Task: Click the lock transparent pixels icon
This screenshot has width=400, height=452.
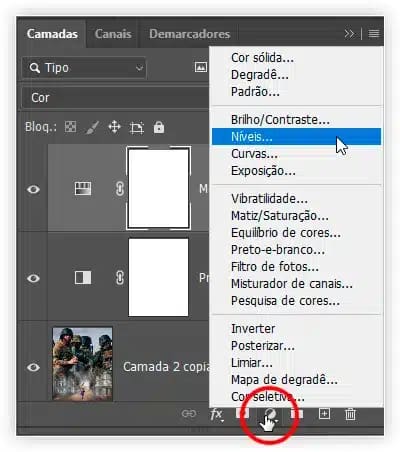Action: (70, 127)
